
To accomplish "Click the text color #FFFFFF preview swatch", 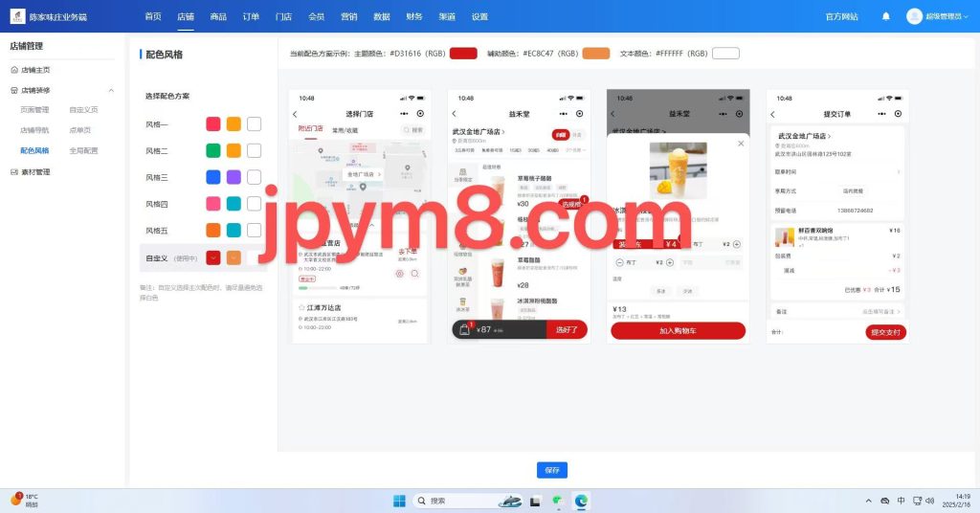I will point(725,53).
